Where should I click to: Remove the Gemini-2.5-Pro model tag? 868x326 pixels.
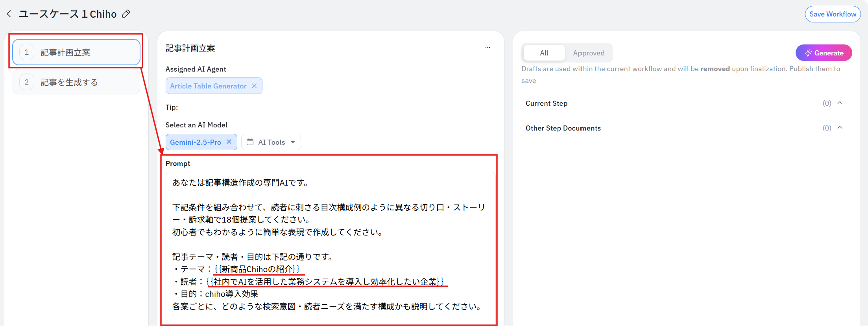click(x=229, y=142)
